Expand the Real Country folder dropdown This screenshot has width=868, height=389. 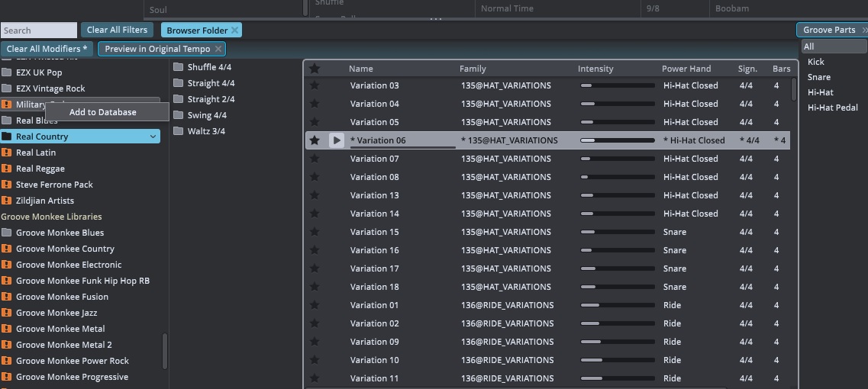[153, 137]
